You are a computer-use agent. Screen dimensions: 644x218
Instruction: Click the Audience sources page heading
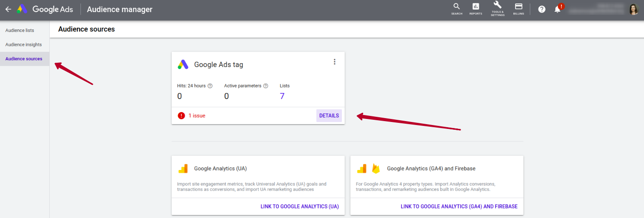pyautogui.click(x=86, y=29)
